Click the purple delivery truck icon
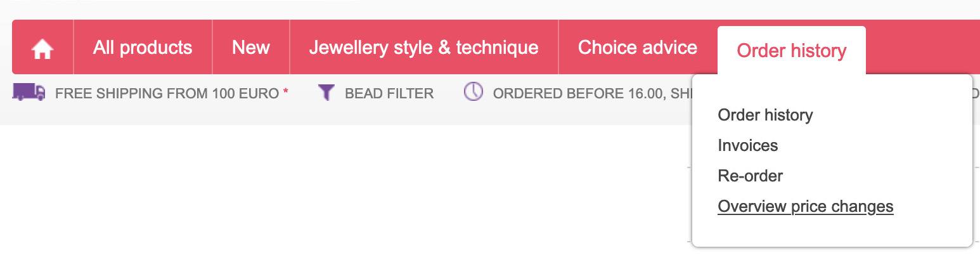This screenshot has width=980, height=255. click(x=29, y=93)
